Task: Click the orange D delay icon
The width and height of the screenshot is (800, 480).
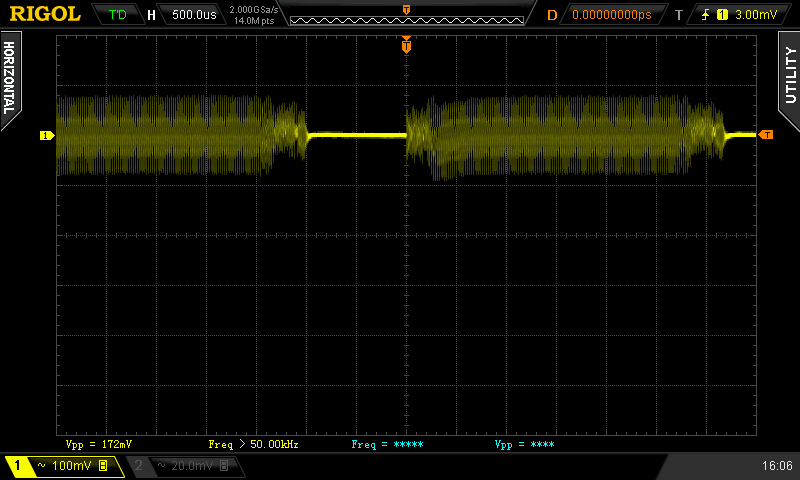Action: click(x=551, y=15)
